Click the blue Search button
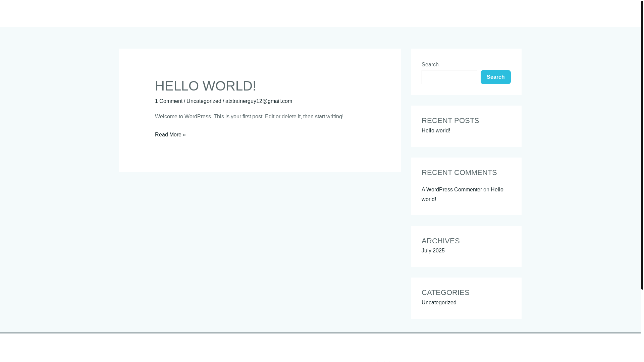 coord(495,77)
